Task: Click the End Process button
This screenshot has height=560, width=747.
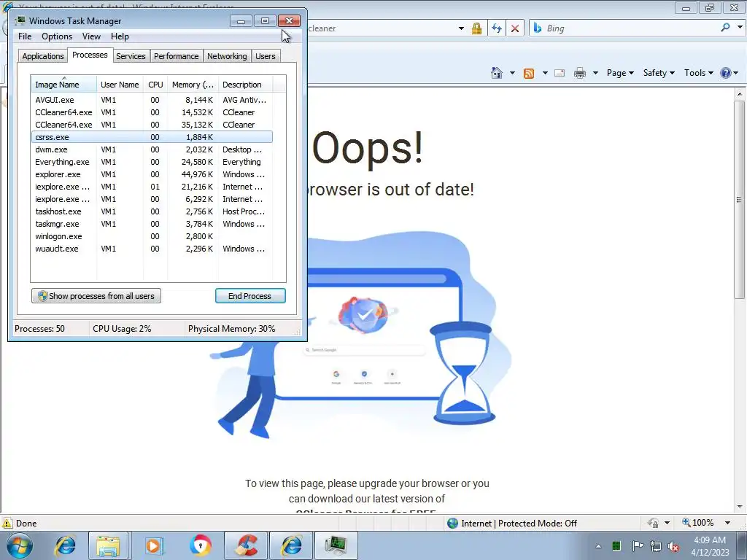Action: (x=250, y=296)
